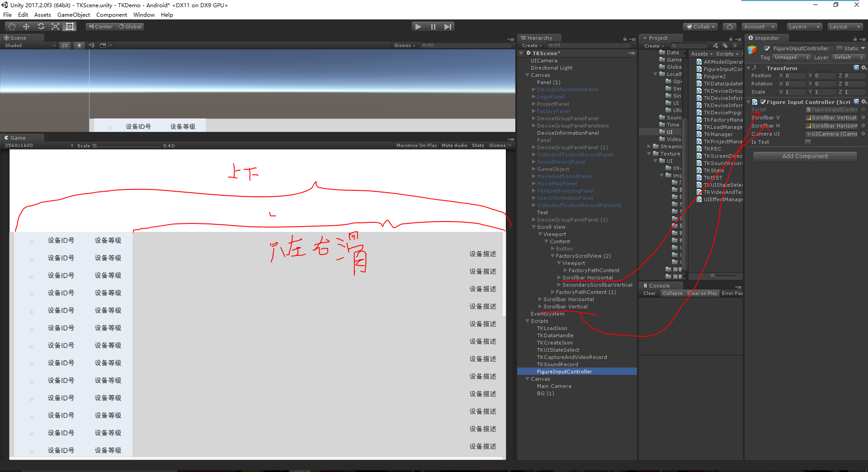Click Clear in the Console
Image resolution: width=868 pixels, height=472 pixels.
(650, 293)
